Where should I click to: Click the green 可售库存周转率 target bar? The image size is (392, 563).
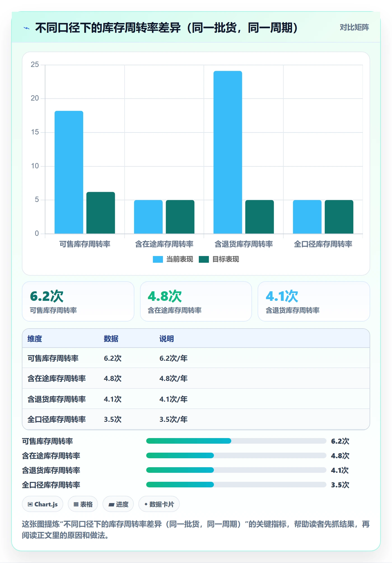pyautogui.click(x=101, y=213)
